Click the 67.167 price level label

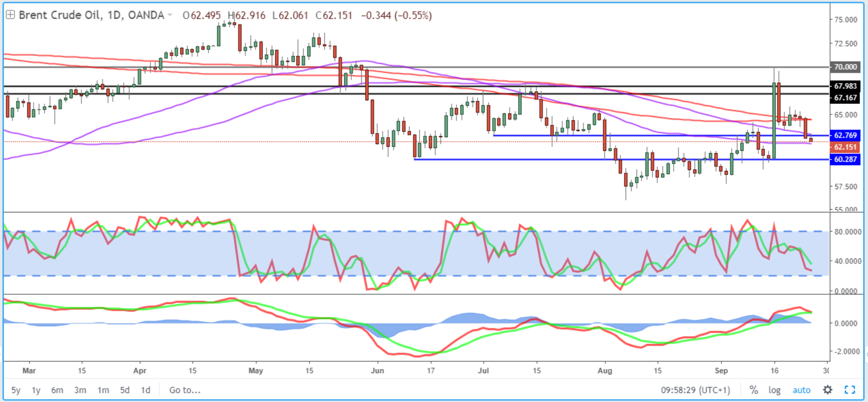tap(845, 98)
